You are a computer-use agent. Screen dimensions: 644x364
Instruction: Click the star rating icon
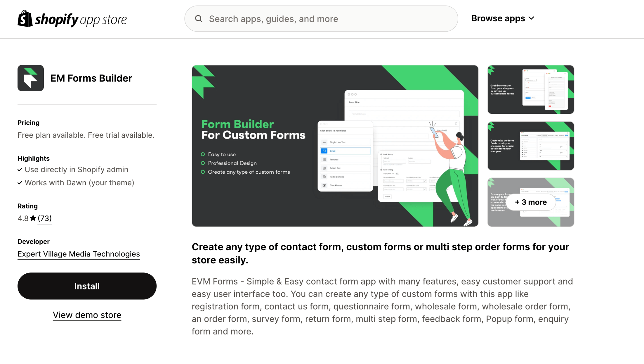(x=33, y=218)
